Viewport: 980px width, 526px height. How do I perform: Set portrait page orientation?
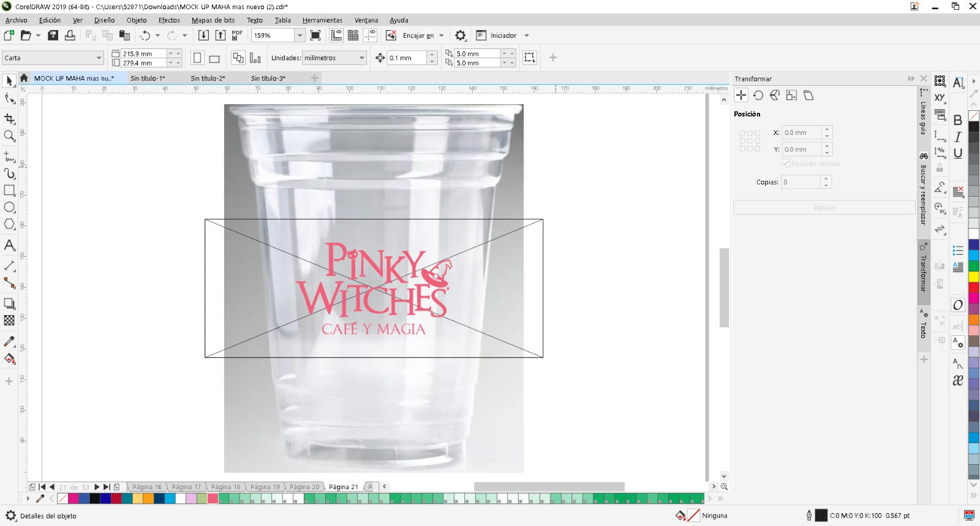pos(197,58)
